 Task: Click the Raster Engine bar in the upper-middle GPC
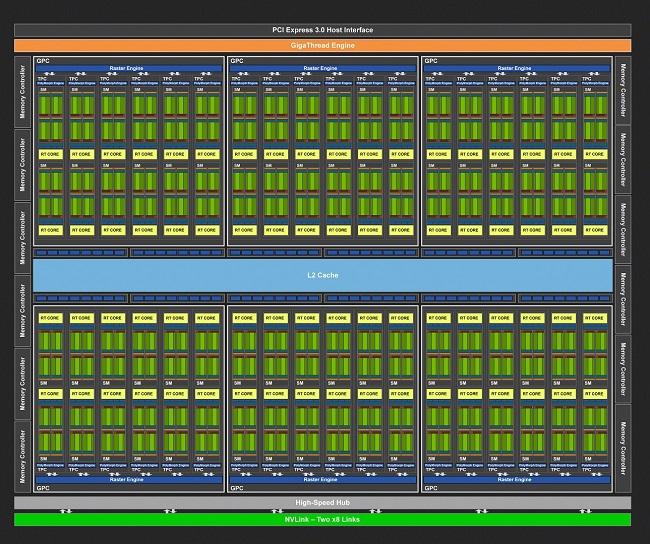323,68
